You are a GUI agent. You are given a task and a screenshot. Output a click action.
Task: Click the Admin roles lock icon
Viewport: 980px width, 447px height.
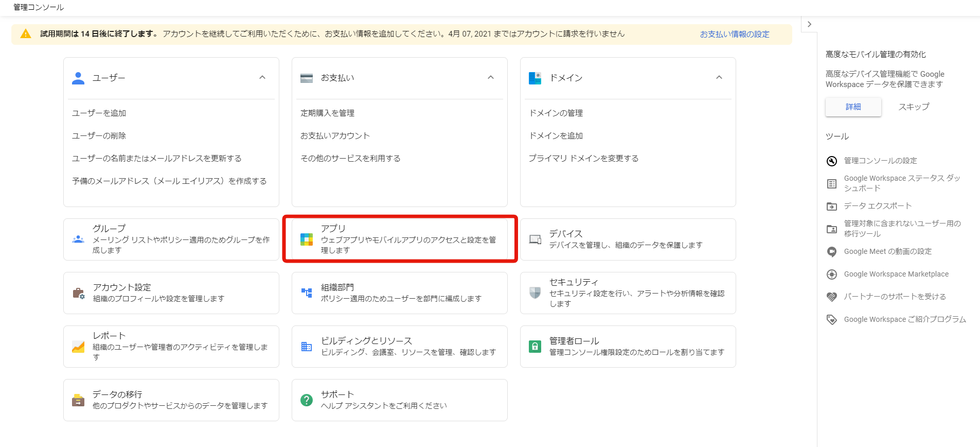pyautogui.click(x=535, y=347)
